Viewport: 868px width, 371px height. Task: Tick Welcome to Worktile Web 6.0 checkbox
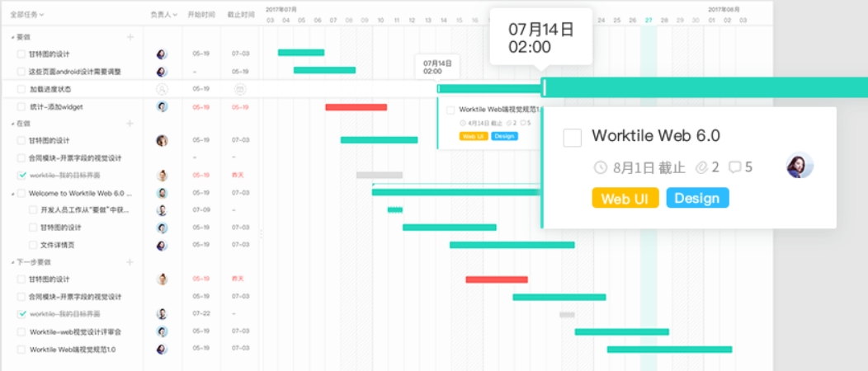[x=21, y=193]
